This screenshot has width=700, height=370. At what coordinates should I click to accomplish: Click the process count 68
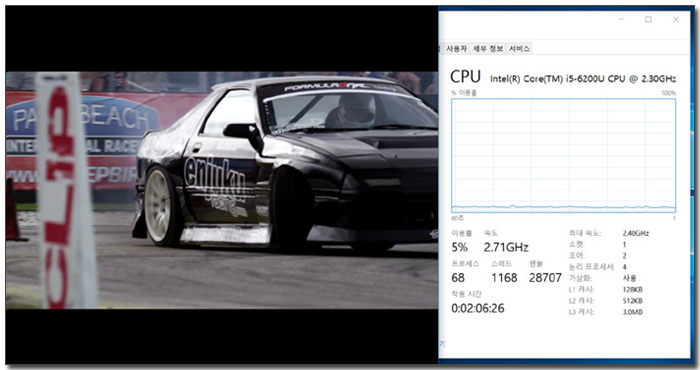tap(458, 278)
